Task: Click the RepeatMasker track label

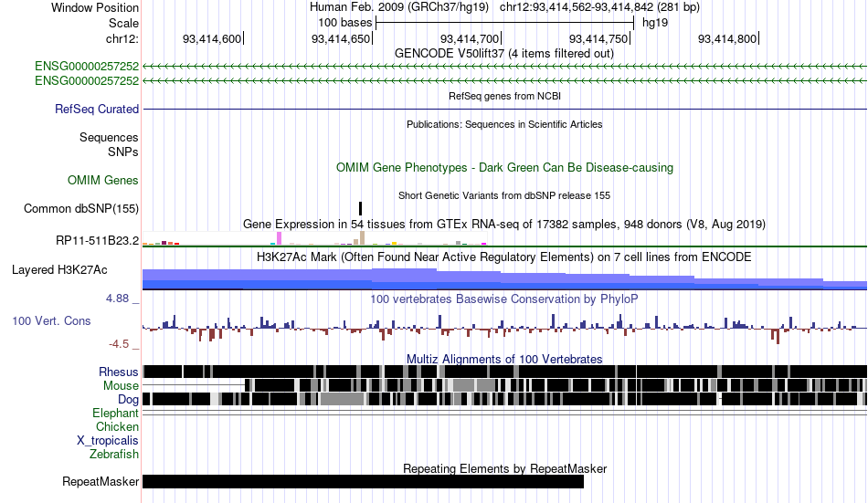Action: pos(101,481)
